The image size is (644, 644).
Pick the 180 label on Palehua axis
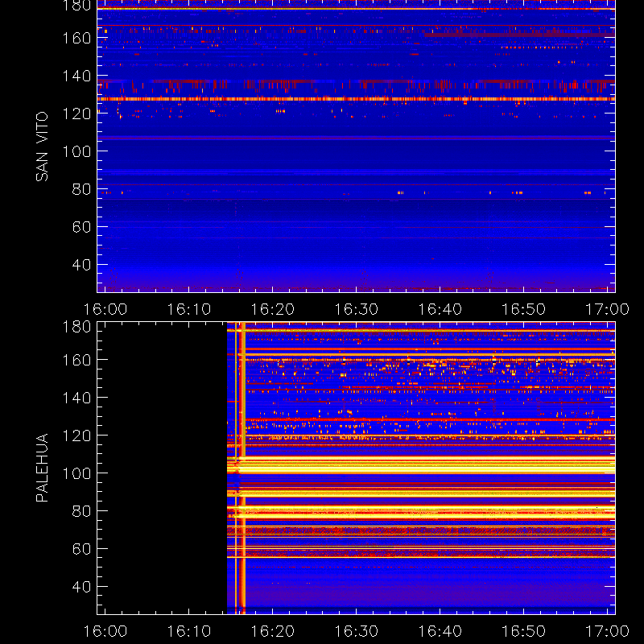pos(76,327)
